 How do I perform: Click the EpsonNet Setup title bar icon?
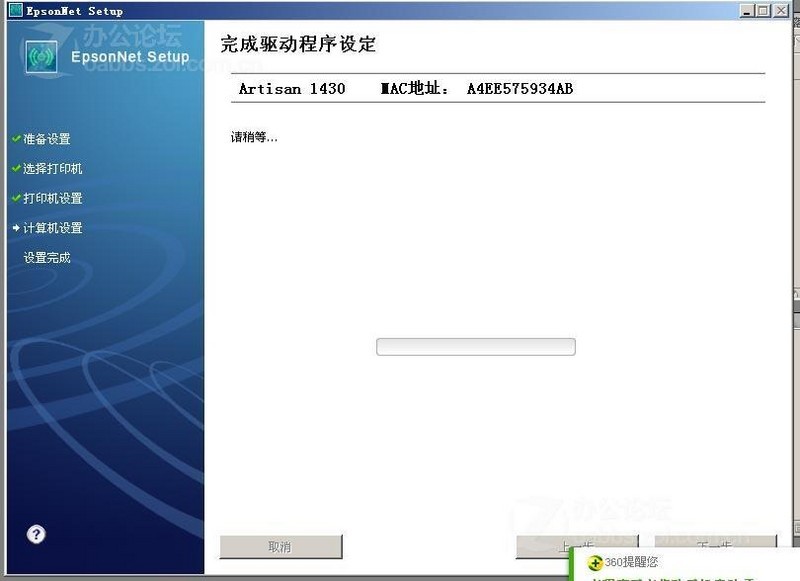point(16,10)
